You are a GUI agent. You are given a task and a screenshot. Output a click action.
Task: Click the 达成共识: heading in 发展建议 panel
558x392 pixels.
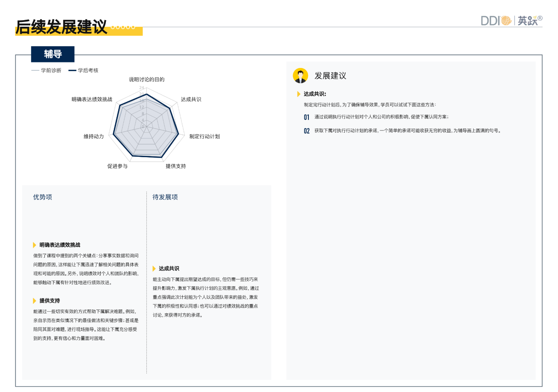pyautogui.click(x=315, y=94)
